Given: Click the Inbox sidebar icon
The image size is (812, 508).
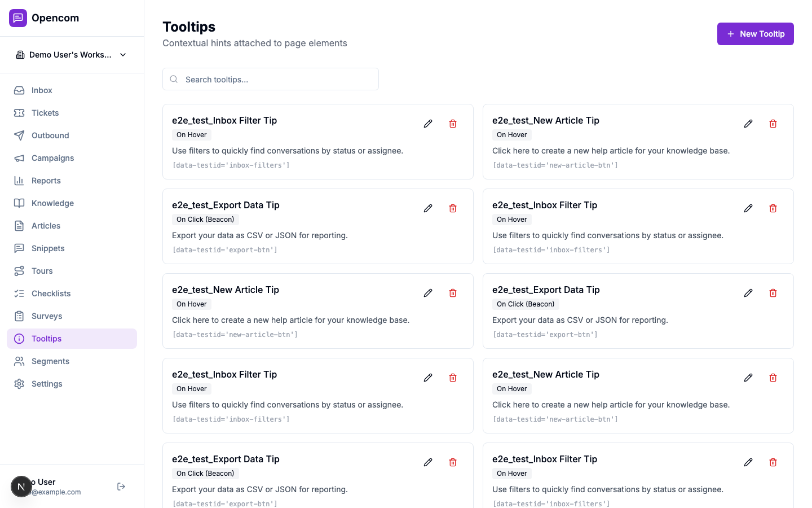Looking at the screenshot, I should (x=19, y=90).
